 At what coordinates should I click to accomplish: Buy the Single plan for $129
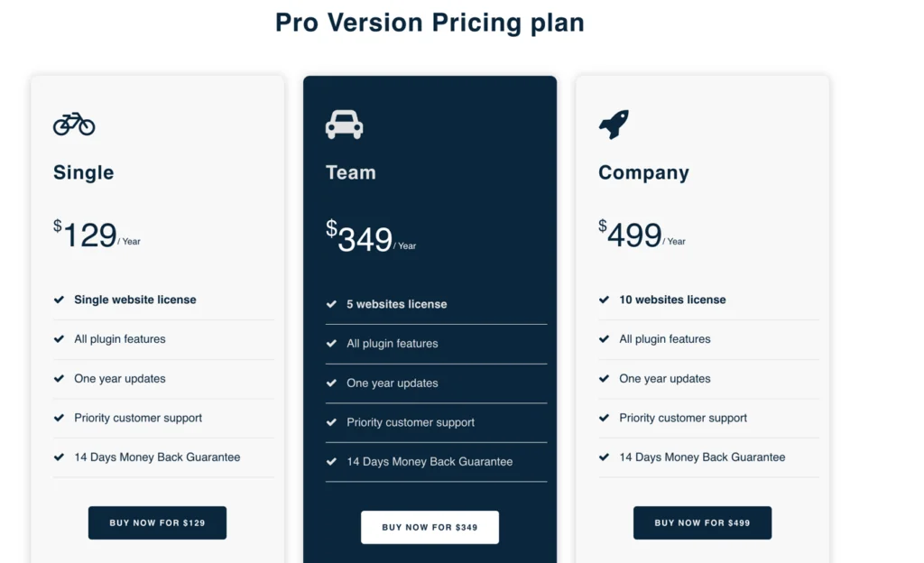click(x=157, y=523)
